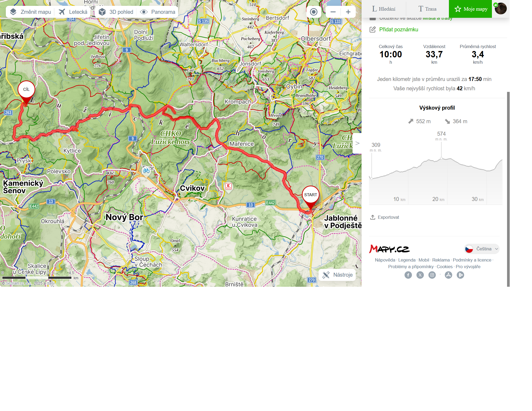The height and width of the screenshot is (411, 532).
Task: Click the Exportovat button
Action: pos(385,217)
